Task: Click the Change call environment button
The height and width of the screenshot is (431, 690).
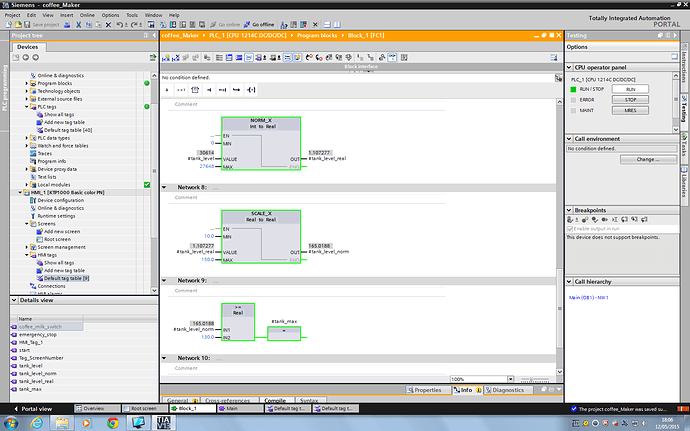Action: tap(648, 159)
